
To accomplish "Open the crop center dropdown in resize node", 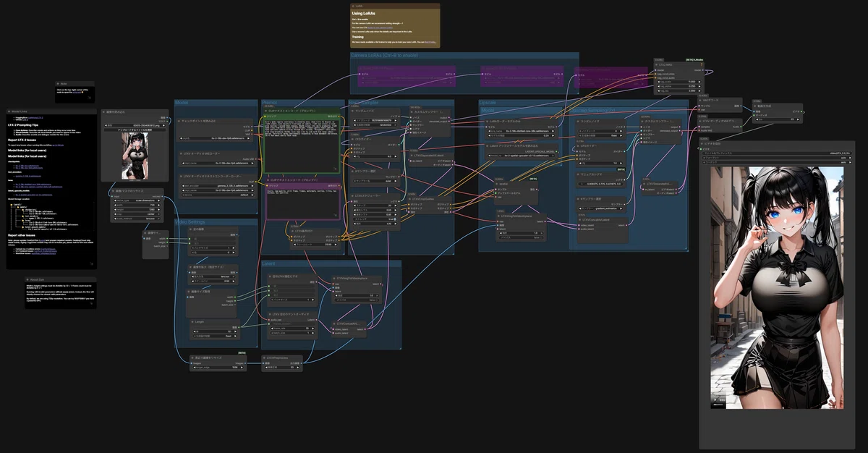I will (x=136, y=214).
